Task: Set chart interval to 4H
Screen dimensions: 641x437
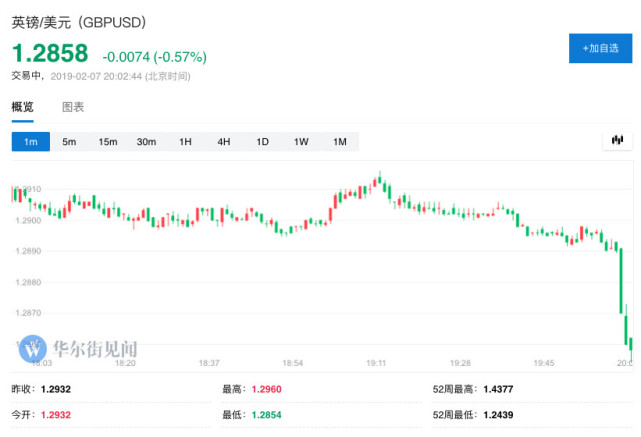Action: pos(223,142)
